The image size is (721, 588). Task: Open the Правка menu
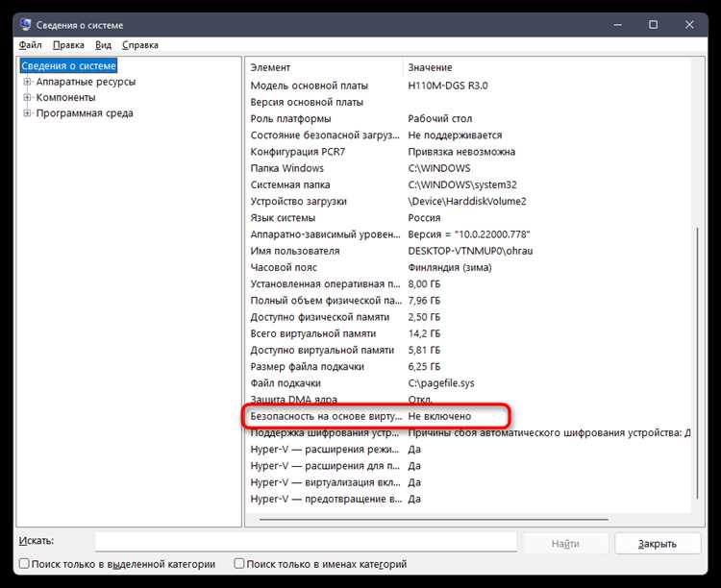(x=68, y=45)
